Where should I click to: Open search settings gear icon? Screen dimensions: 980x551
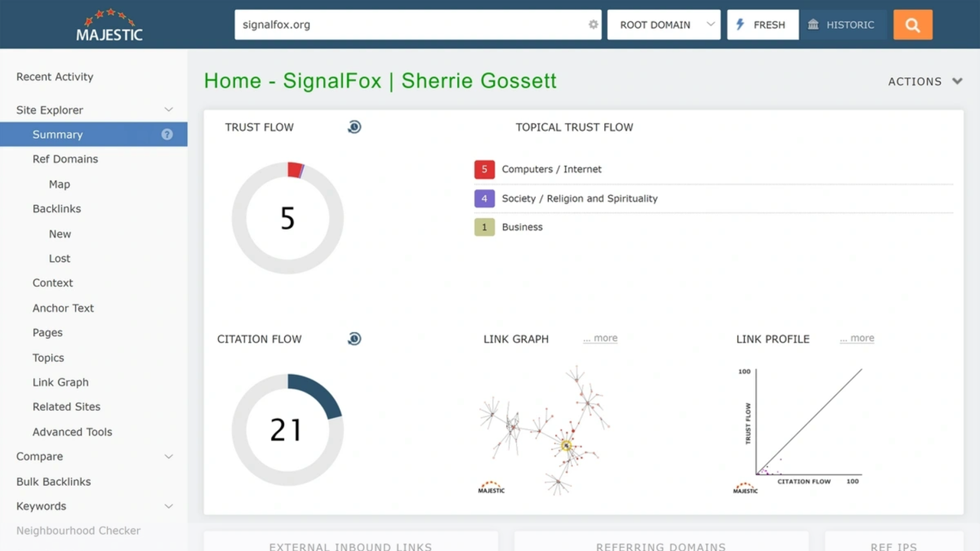coord(593,24)
